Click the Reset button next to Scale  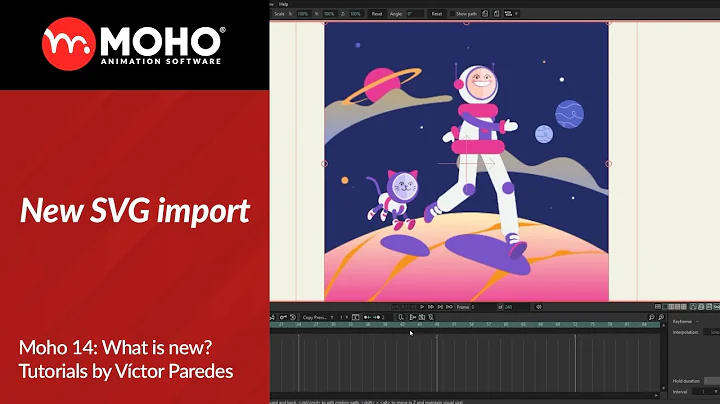pyautogui.click(x=377, y=14)
